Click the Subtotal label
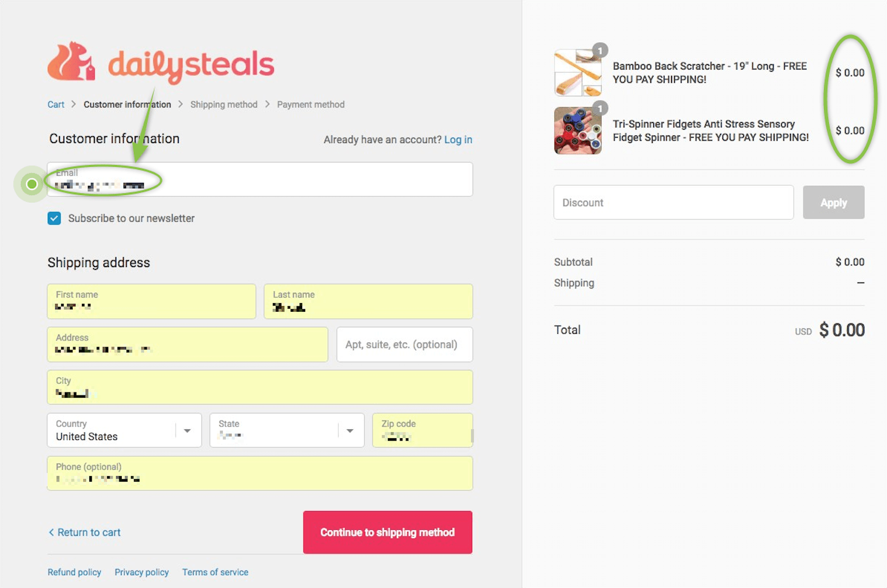The width and height of the screenshot is (887, 588). tap(573, 262)
